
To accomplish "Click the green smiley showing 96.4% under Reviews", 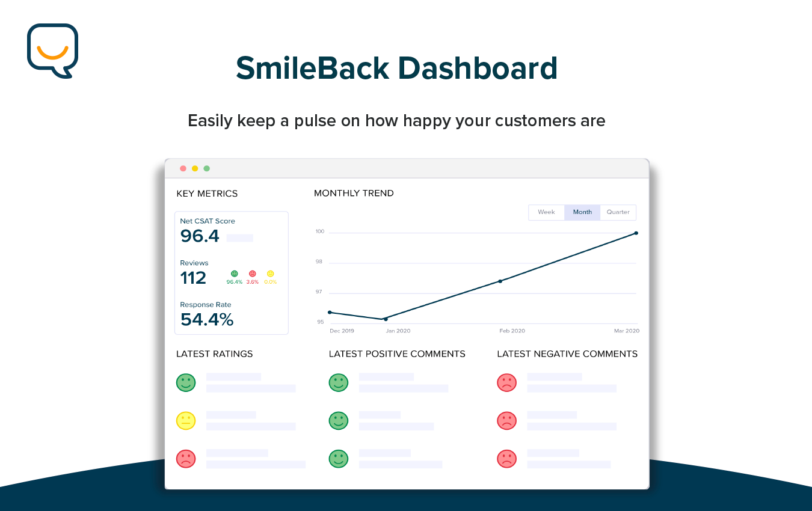I will click(x=234, y=274).
